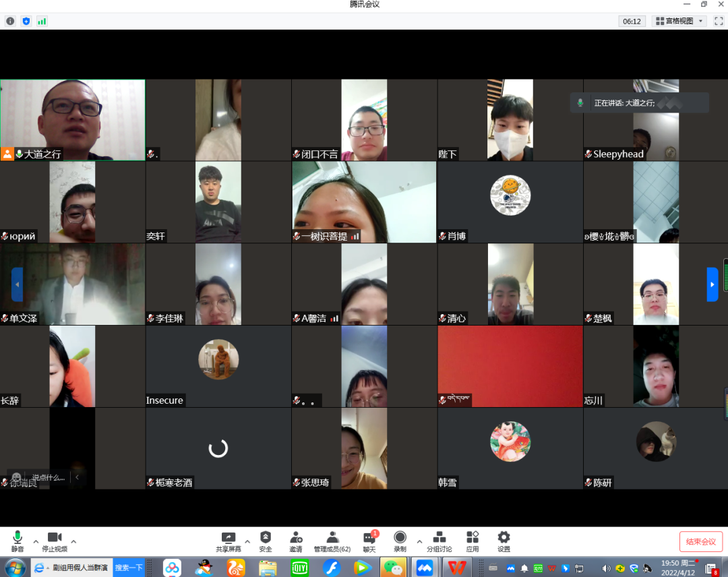The height and width of the screenshot is (577, 728).
Task: Toggle 录制 (Record) button
Action: coord(400,541)
